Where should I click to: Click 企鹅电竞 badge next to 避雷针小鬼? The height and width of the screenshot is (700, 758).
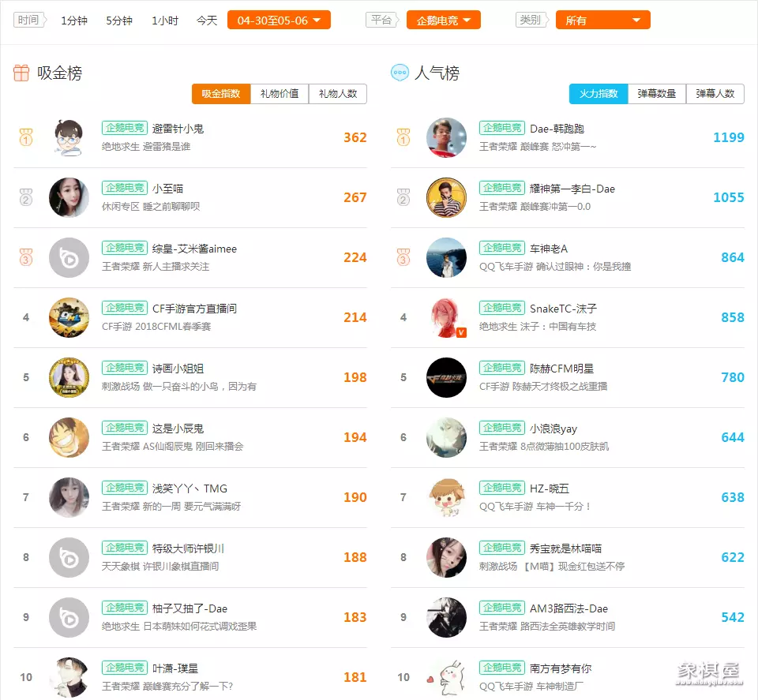(125, 128)
